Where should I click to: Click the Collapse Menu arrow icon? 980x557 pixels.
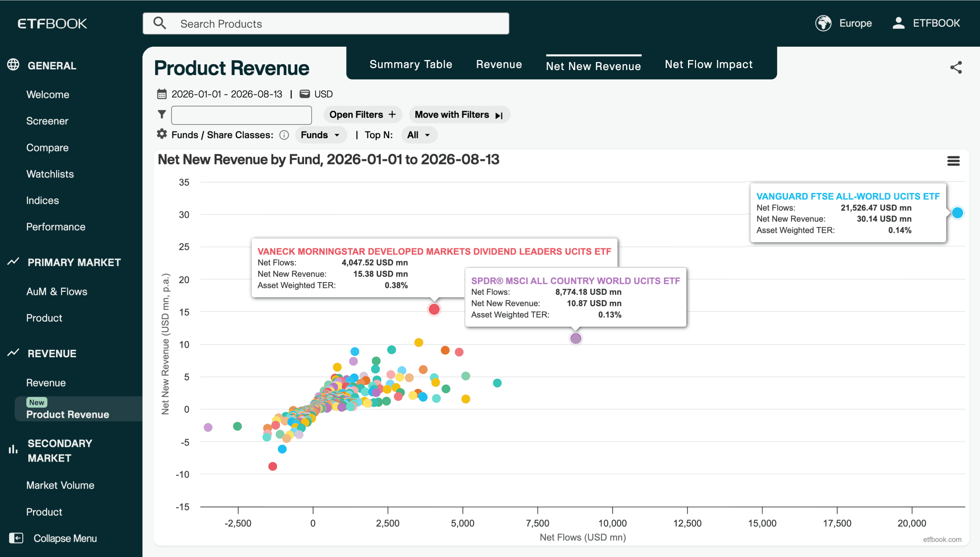16,538
